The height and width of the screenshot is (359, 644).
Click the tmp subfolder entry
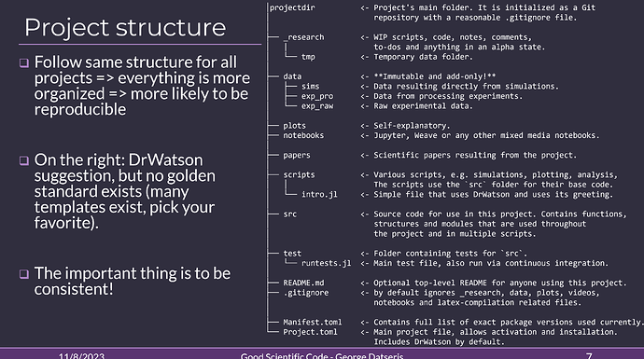click(308, 57)
